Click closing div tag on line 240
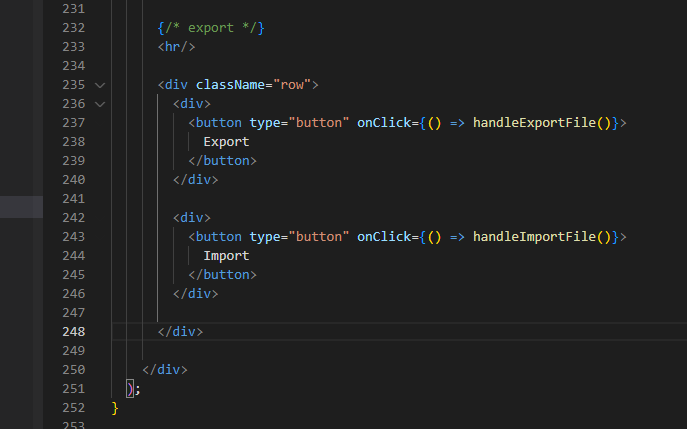Viewport: 687px width, 429px height. [195, 180]
